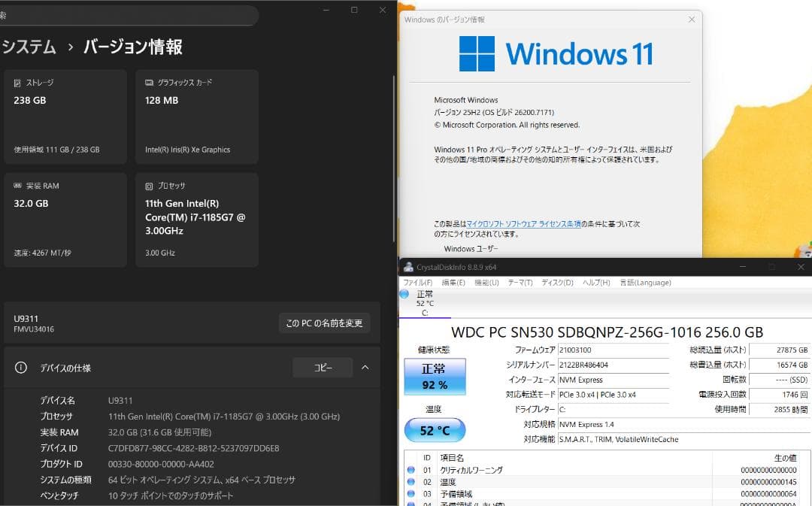Click the storage icon on the ストレージ card
This screenshot has width=812, height=506.
pos(17,83)
